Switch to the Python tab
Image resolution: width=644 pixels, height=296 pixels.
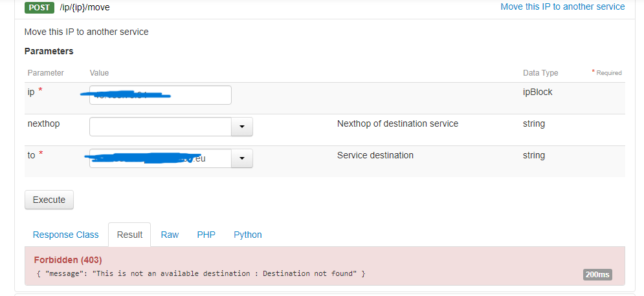pyautogui.click(x=248, y=235)
